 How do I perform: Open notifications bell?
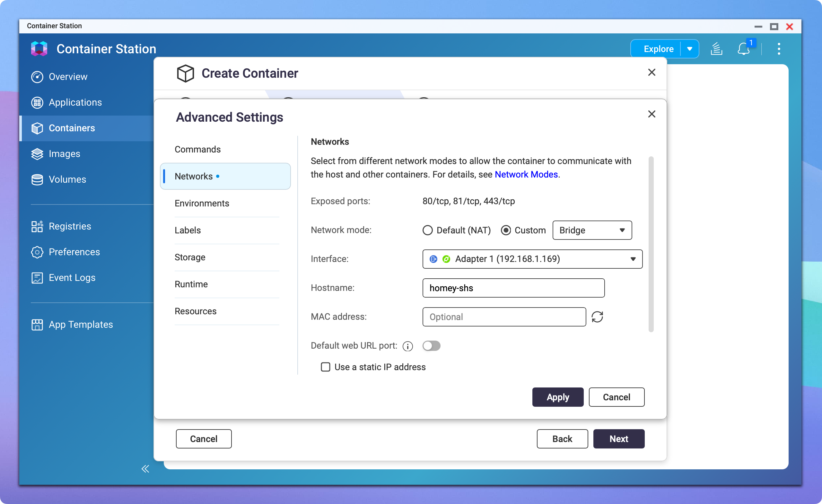(x=743, y=49)
